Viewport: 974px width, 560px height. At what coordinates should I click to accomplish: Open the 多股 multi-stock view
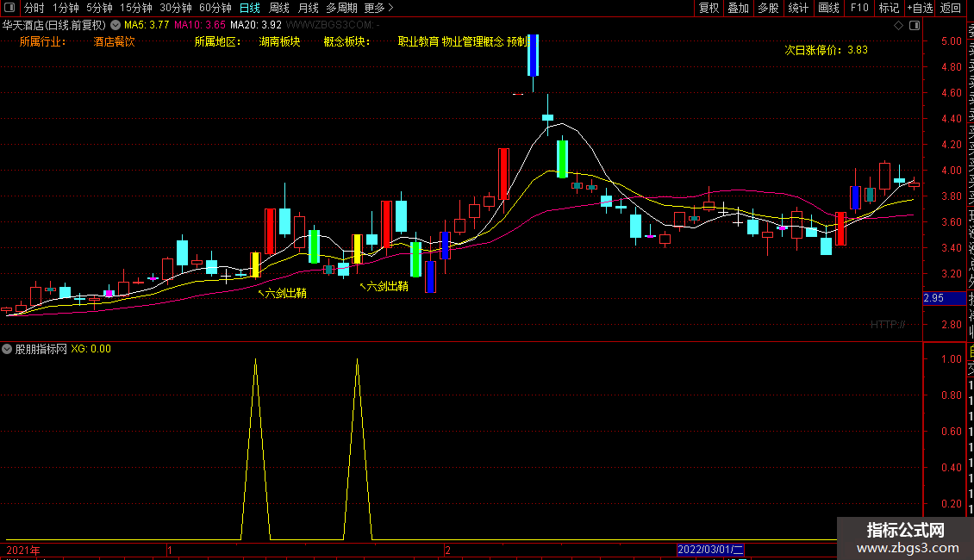pos(768,8)
